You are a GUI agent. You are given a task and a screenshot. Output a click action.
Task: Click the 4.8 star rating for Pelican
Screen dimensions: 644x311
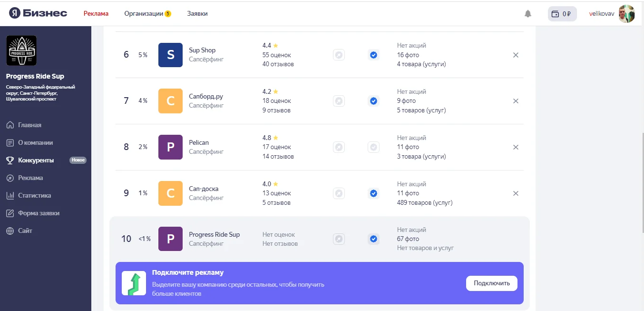tap(270, 138)
